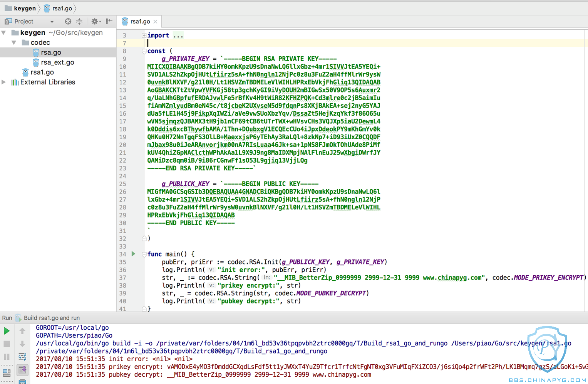Click the External Libraries bars icon
Image resolution: width=588 pixels, height=384 pixels.
(15, 82)
